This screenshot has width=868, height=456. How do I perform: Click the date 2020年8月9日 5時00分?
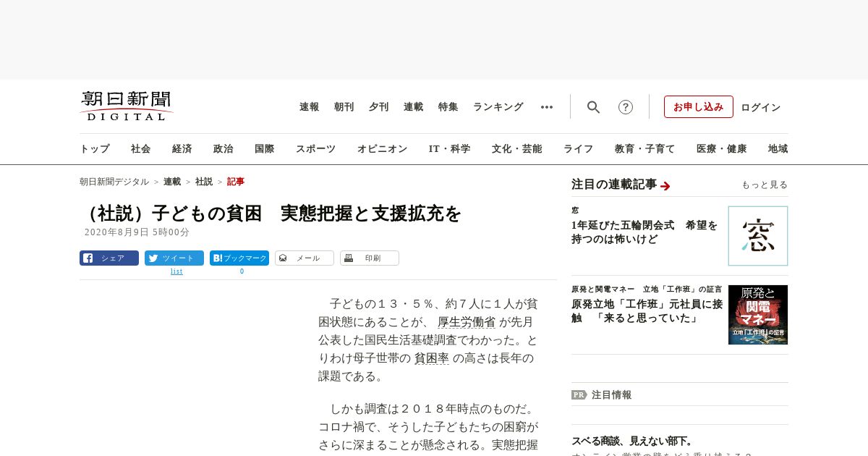pyautogui.click(x=137, y=232)
